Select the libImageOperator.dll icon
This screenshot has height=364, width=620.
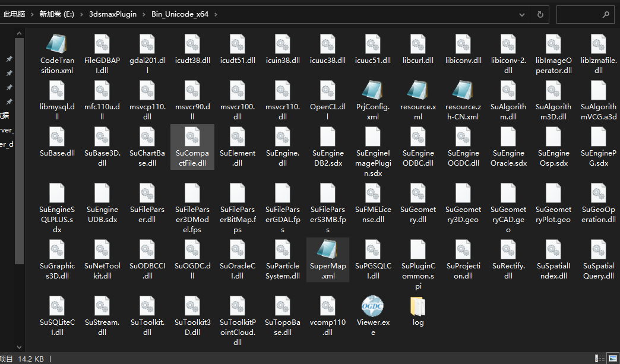coord(553,44)
